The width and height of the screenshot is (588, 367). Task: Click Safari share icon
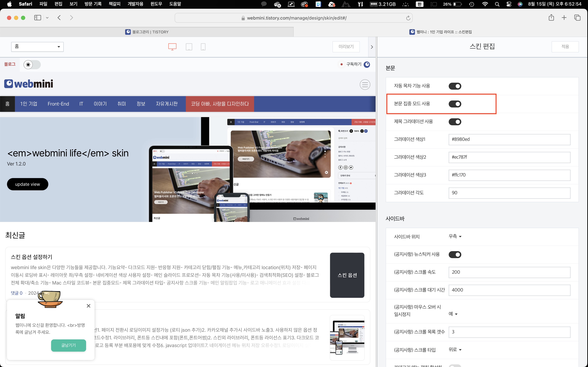tap(551, 18)
